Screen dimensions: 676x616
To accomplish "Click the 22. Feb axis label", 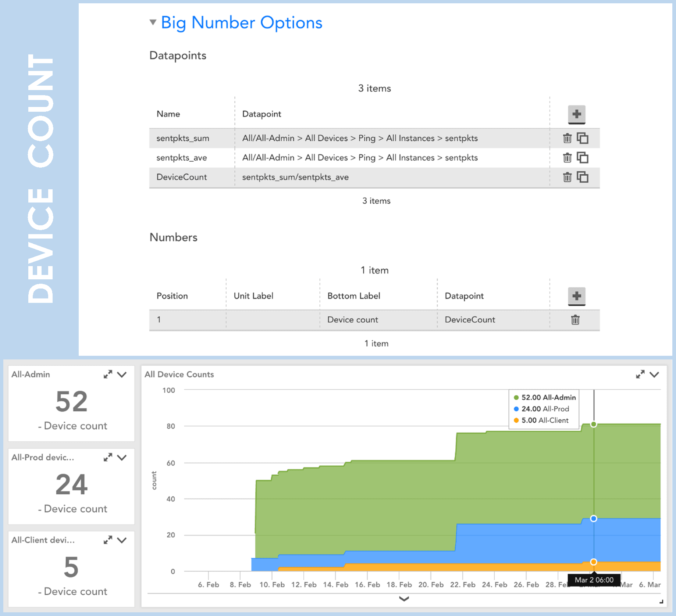I will [463, 584].
